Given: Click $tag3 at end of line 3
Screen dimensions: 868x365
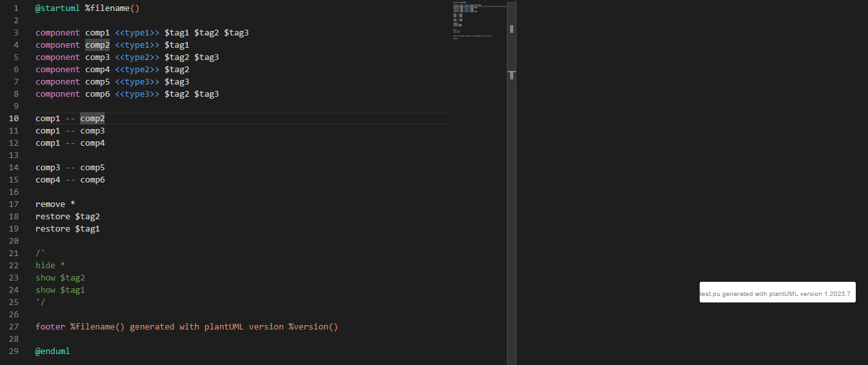Looking at the screenshot, I should 236,33.
